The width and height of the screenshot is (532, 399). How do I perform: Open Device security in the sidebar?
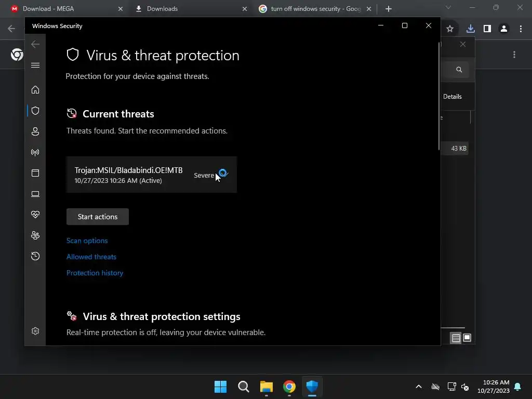(35, 194)
